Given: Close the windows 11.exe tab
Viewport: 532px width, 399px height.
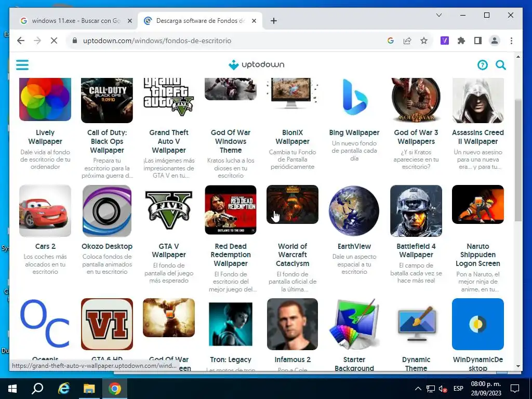Looking at the screenshot, I should tap(129, 21).
